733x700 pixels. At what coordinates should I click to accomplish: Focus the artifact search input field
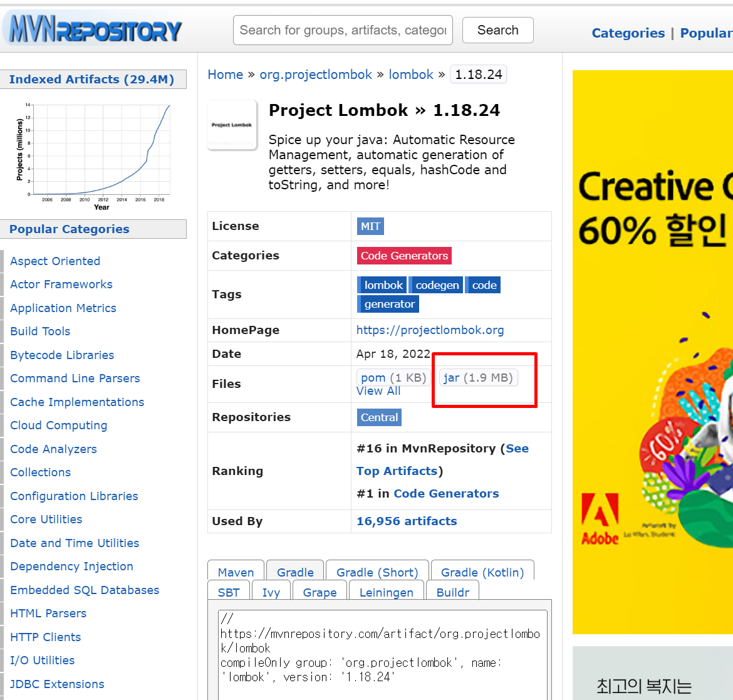pos(343,30)
